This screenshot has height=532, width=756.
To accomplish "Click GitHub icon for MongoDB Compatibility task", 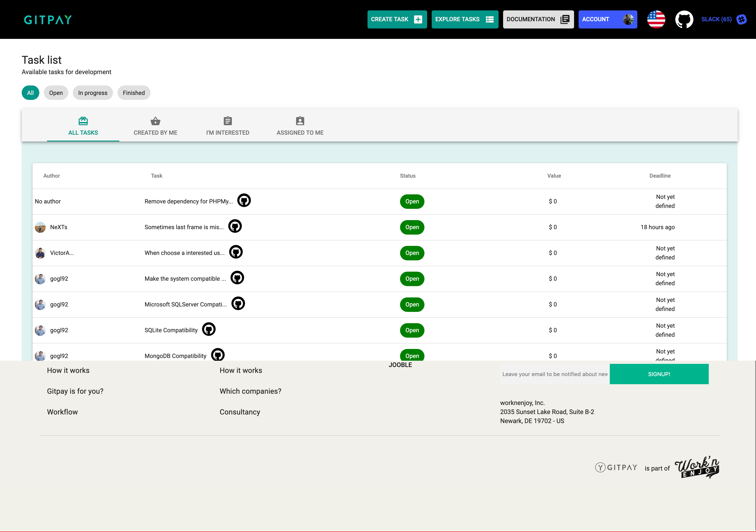I will pos(218,355).
